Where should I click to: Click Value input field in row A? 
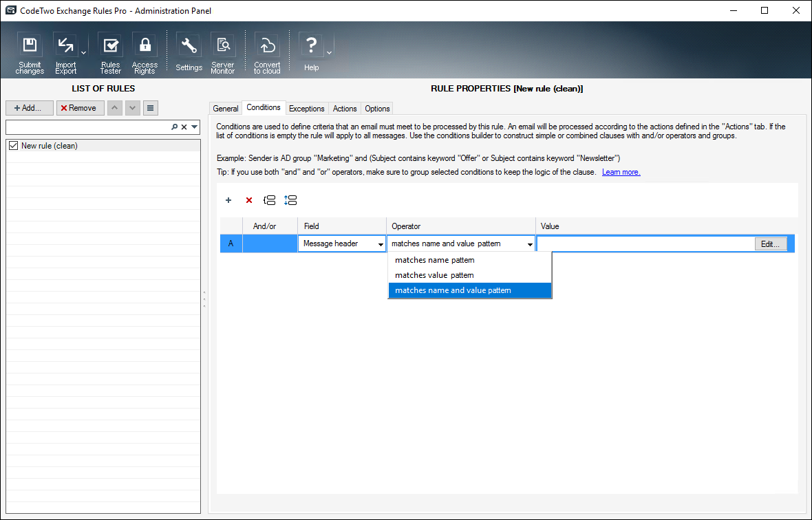(x=645, y=243)
